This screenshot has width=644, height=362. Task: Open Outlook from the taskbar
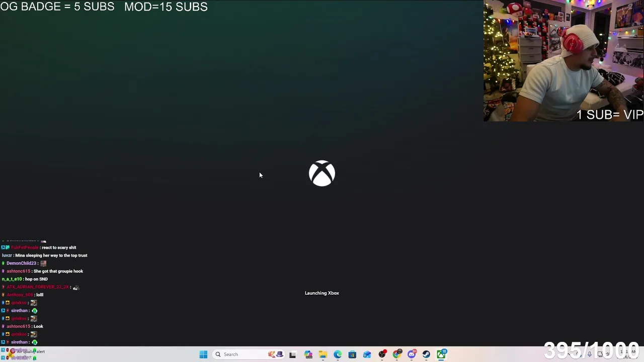(367, 354)
